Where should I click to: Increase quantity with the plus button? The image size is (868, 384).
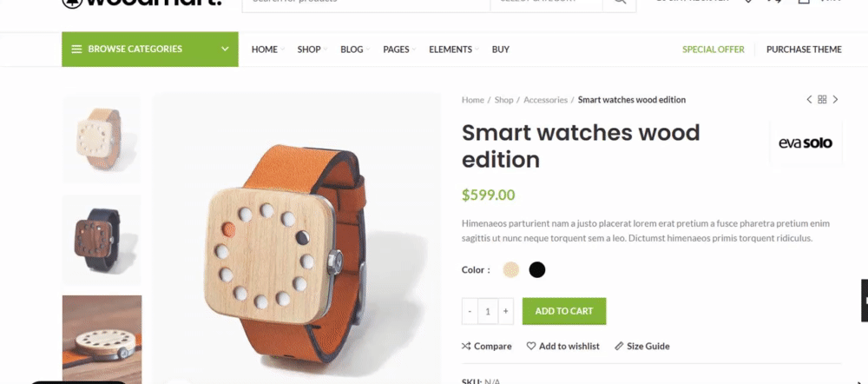point(505,311)
